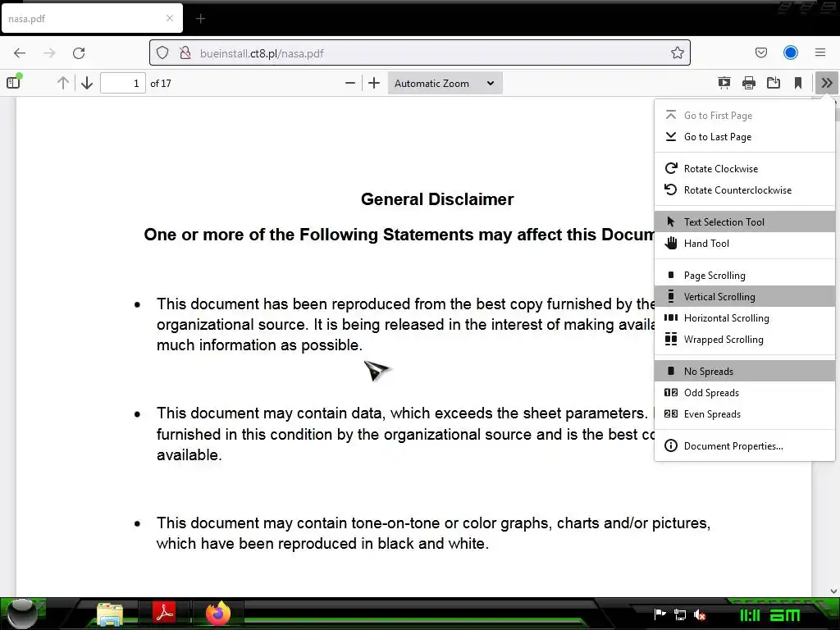The width and height of the screenshot is (840, 630).
Task: Click the insecure connection lock icon
Action: coord(185,52)
